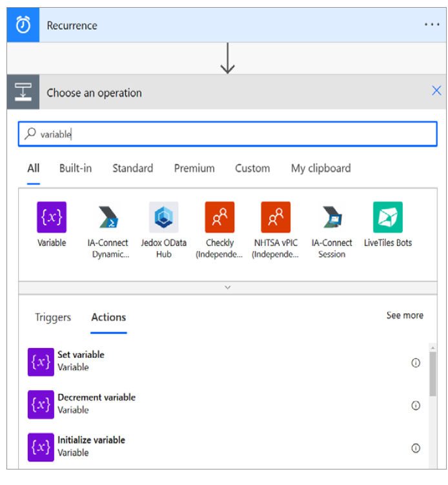The width and height of the screenshot is (448, 485).
Task: Open the IA-Connect Session connector
Action: coord(332,217)
